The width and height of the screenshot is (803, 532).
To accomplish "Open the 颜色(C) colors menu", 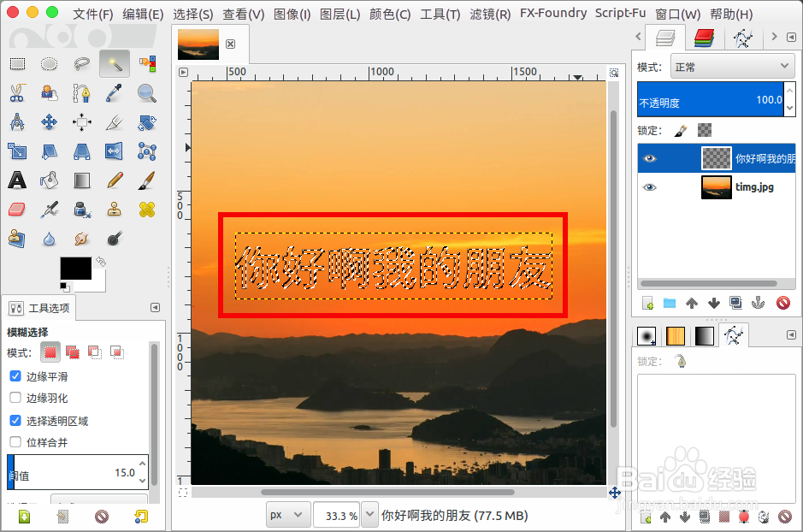I will click(390, 15).
